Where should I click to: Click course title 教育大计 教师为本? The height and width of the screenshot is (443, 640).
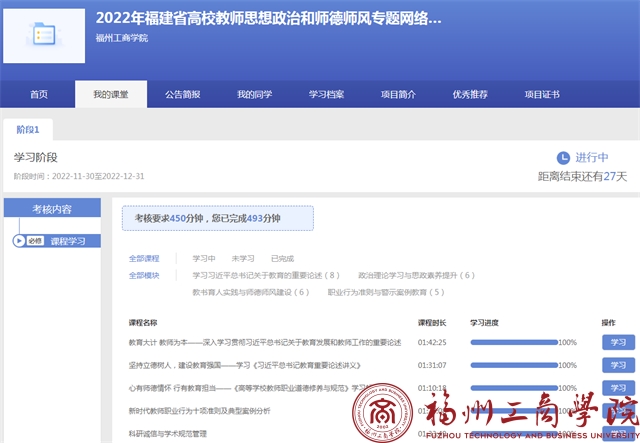point(265,343)
